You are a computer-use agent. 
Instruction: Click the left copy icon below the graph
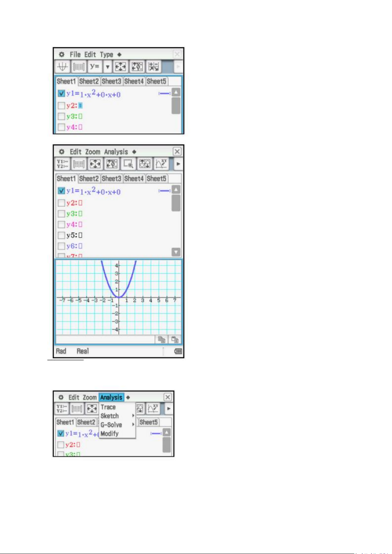[x=161, y=340]
